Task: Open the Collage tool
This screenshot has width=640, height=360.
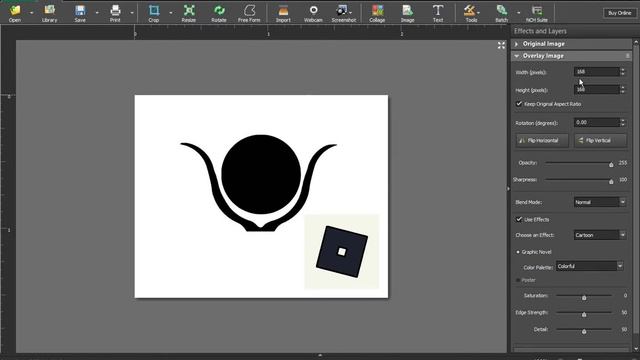Action: (x=377, y=13)
